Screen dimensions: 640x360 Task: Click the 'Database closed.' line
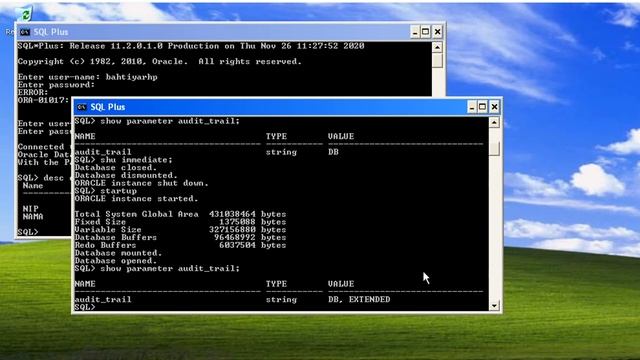[116, 167]
